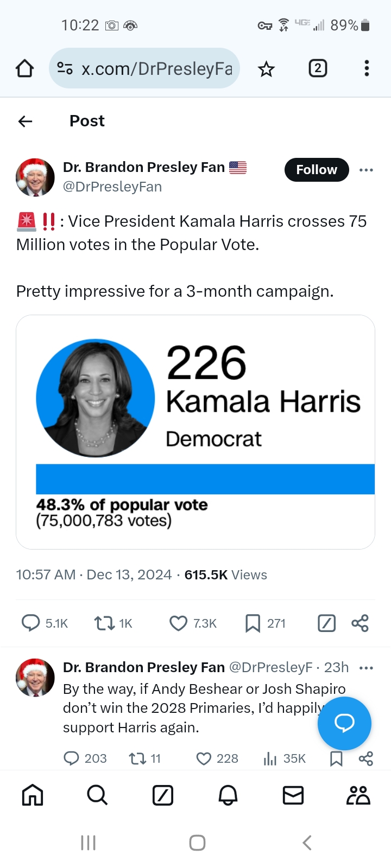This screenshot has height=868, width=391.
Task: Tap the browser URL address bar
Action: (x=156, y=69)
